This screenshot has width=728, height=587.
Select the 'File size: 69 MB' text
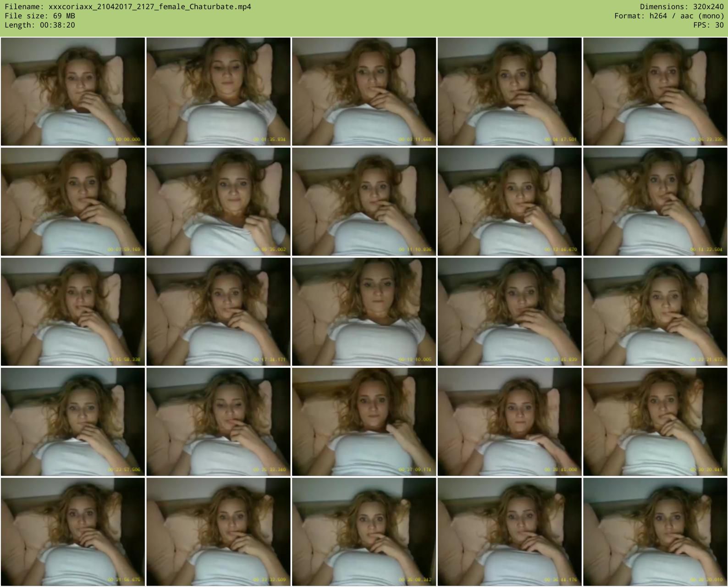(40, 16)
